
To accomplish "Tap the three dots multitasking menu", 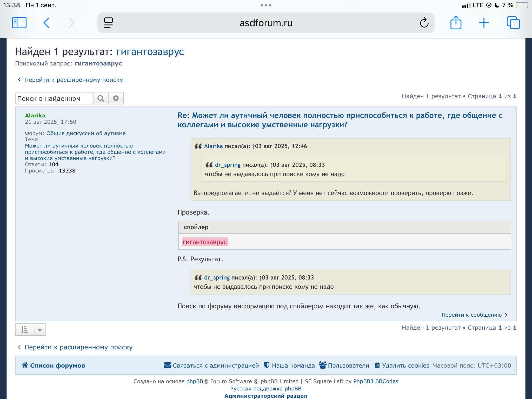I will [x=266, y=5].
